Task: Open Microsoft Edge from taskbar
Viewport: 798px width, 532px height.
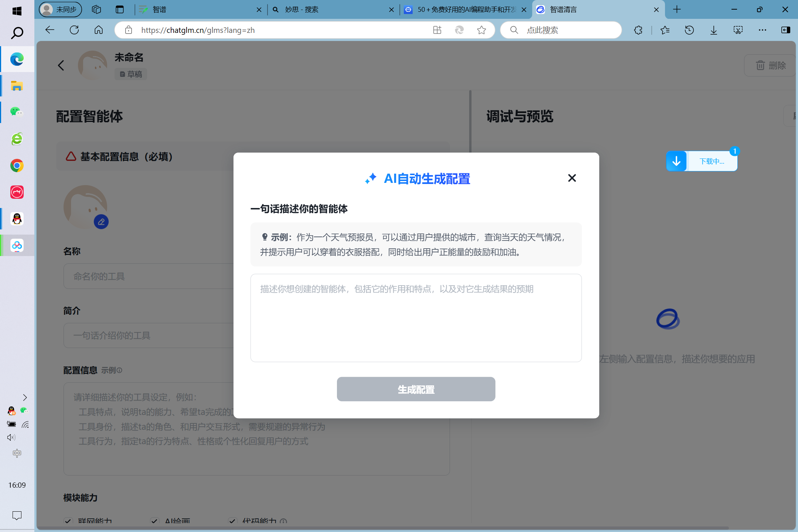Action: click(17, 59)
